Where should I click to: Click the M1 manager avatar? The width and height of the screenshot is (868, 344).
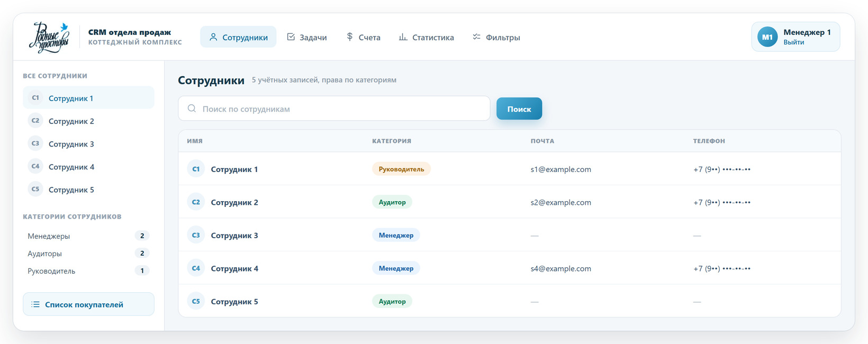767,37
